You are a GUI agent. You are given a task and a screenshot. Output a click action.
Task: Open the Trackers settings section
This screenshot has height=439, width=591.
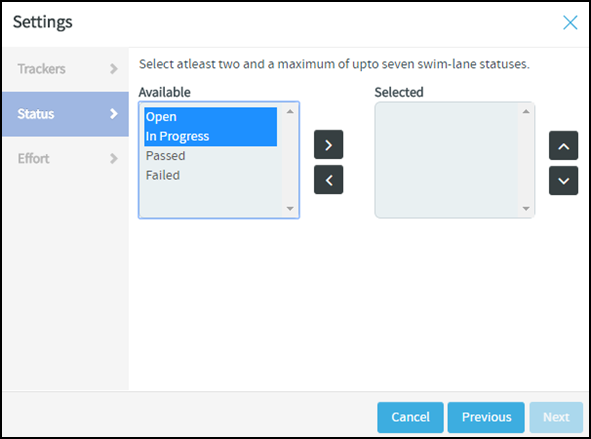(66, 69)
